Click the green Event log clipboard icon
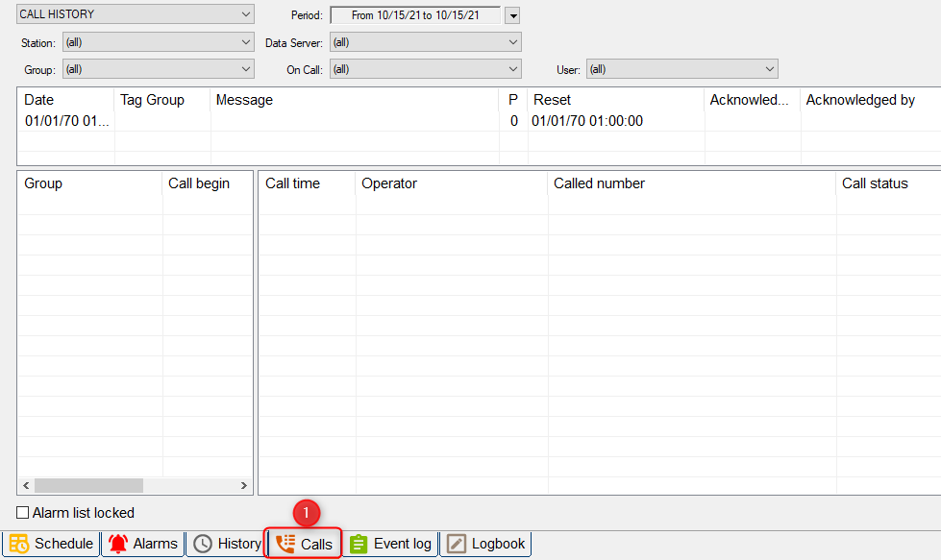941x560 pixels. 359,544
